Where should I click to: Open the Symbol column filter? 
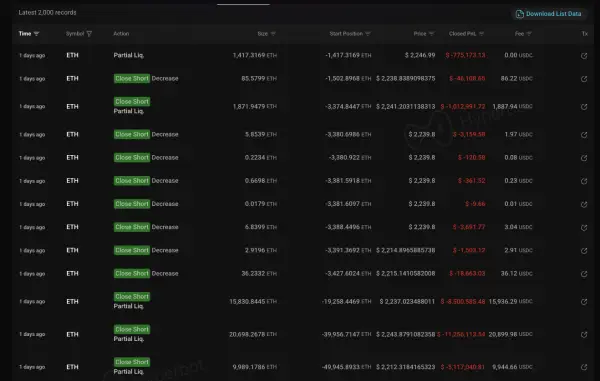(89, 34)
